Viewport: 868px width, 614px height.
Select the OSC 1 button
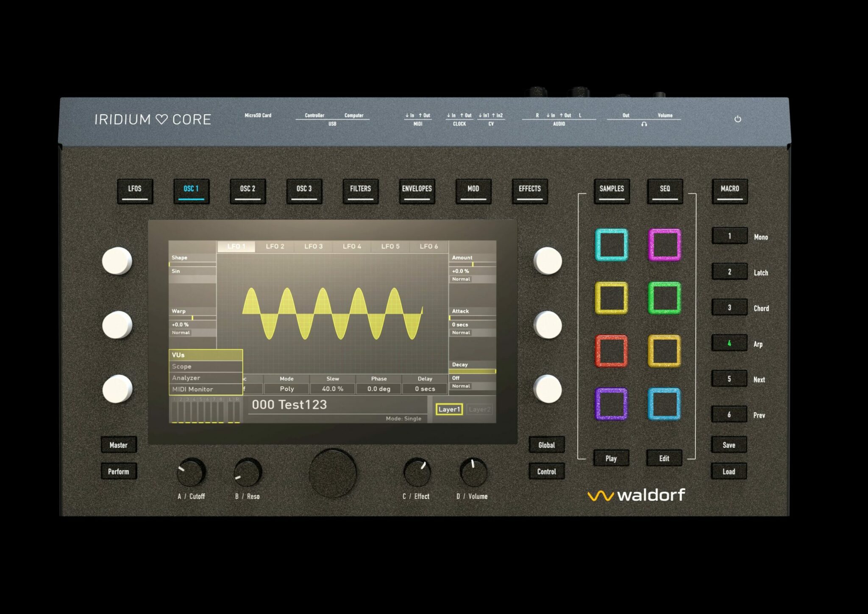tap(191, 192)
